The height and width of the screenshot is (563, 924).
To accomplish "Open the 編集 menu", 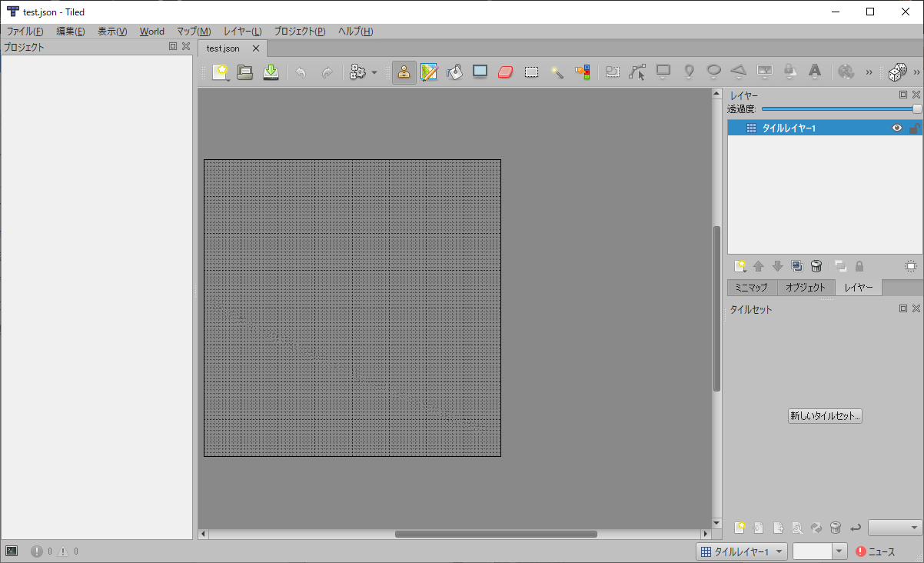I will click(x=70, y=32).
